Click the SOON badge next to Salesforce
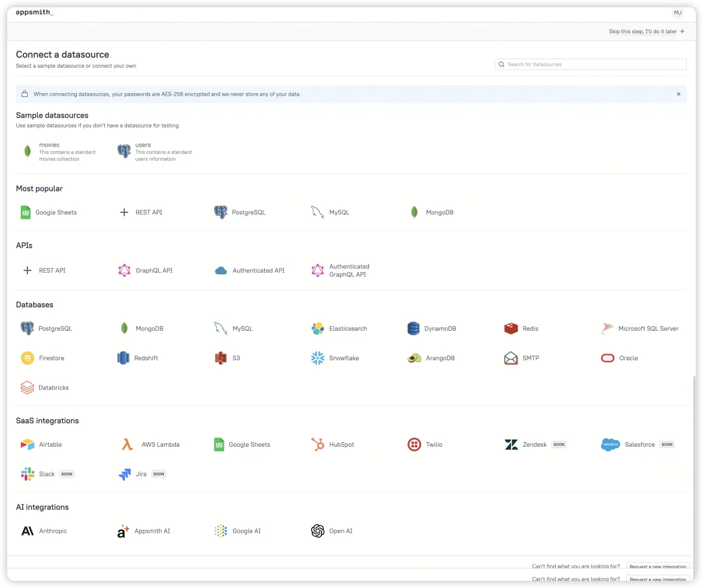The image size is (703, 588). point(667,445)
